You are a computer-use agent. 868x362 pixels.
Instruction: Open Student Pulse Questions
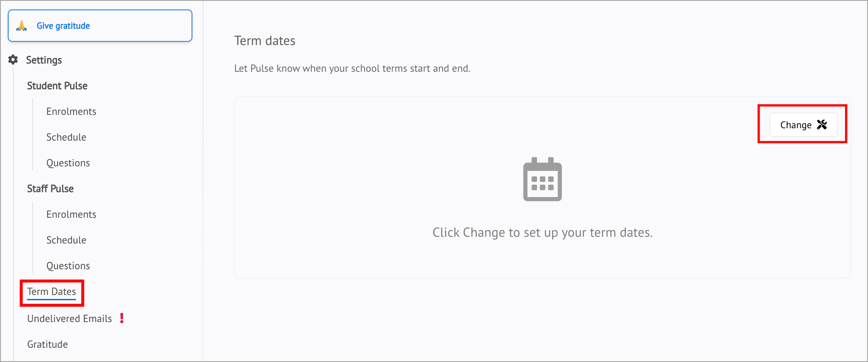click(x=68, y=163)
